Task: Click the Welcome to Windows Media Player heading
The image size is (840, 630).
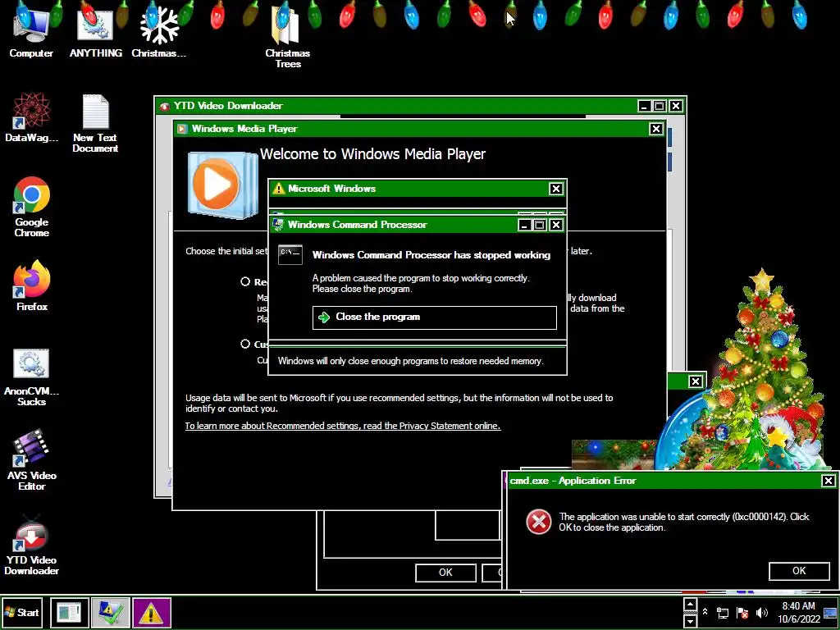Action: point(373,154)
